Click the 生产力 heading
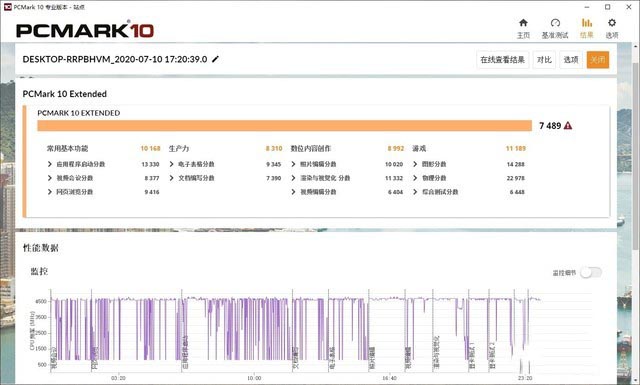 tap(179, 149)
